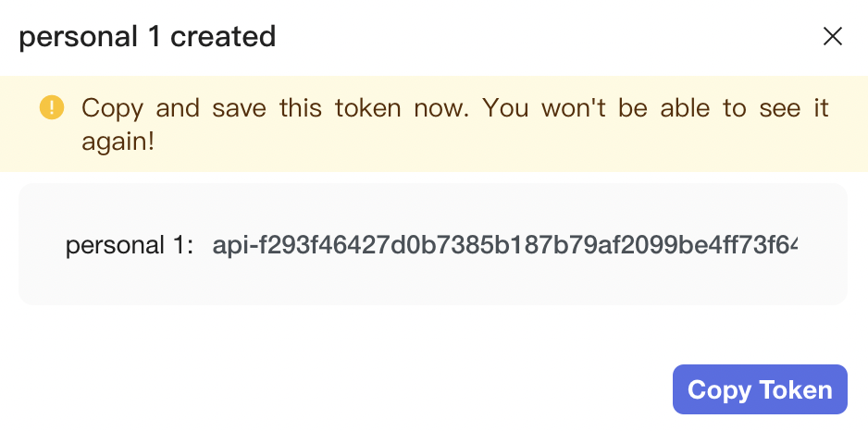
Task: Click the 'personal 1 created' dialog title
Action: click(147, 36)
